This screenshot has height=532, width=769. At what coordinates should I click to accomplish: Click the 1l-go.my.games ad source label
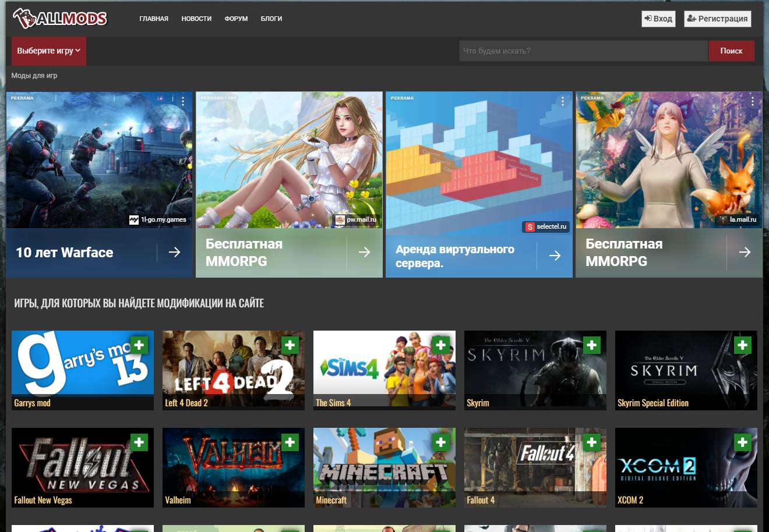tap(158, 219)
